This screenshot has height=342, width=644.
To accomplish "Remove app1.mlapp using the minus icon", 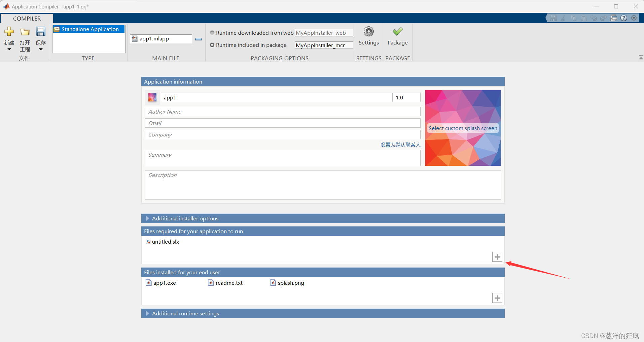I will 198,39.
